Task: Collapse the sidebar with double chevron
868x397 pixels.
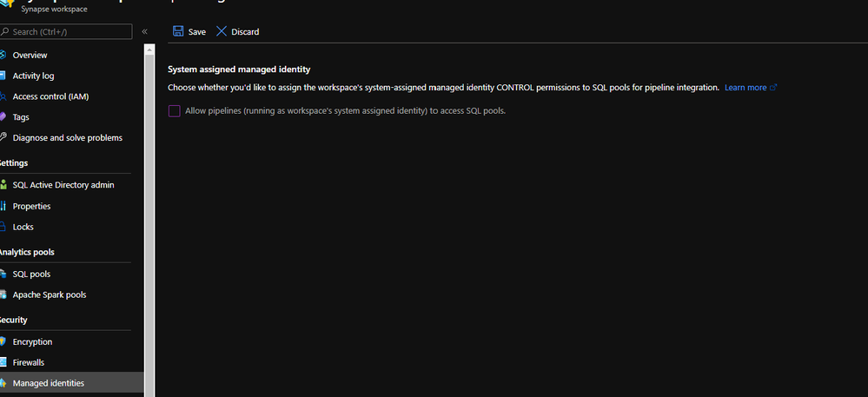Action: pos(144,31)
